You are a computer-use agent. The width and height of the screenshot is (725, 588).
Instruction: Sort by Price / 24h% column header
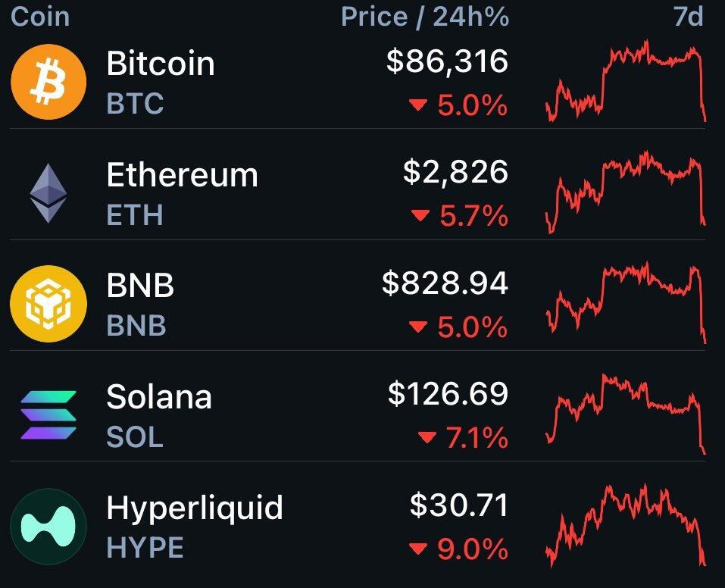point(424,17)
